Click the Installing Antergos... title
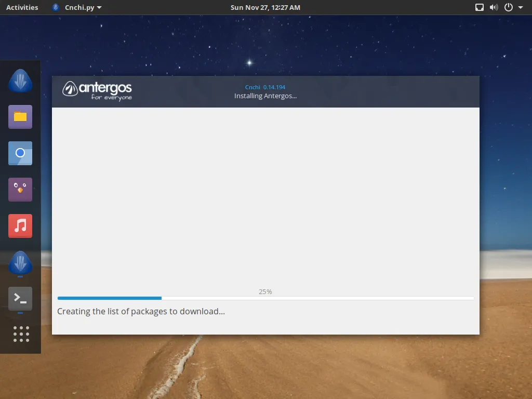Image resolution: width=532 pixels, height=399 pixels. (x=265, y=96)
